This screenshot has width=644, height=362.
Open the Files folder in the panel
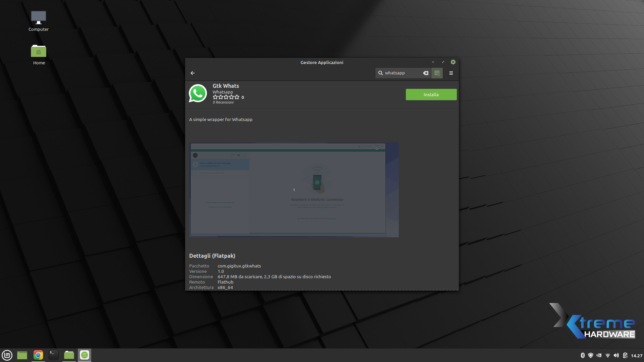(x=69, y=355)
